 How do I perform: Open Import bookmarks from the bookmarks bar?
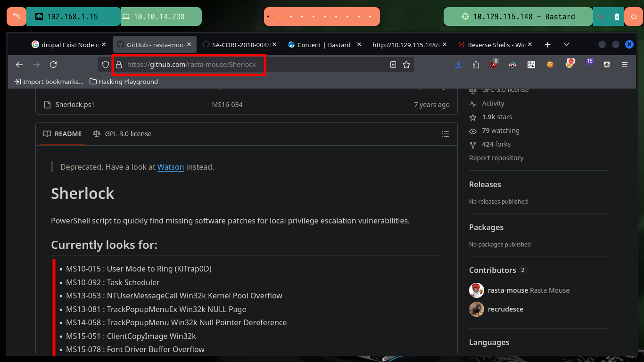tap(49, 82)
